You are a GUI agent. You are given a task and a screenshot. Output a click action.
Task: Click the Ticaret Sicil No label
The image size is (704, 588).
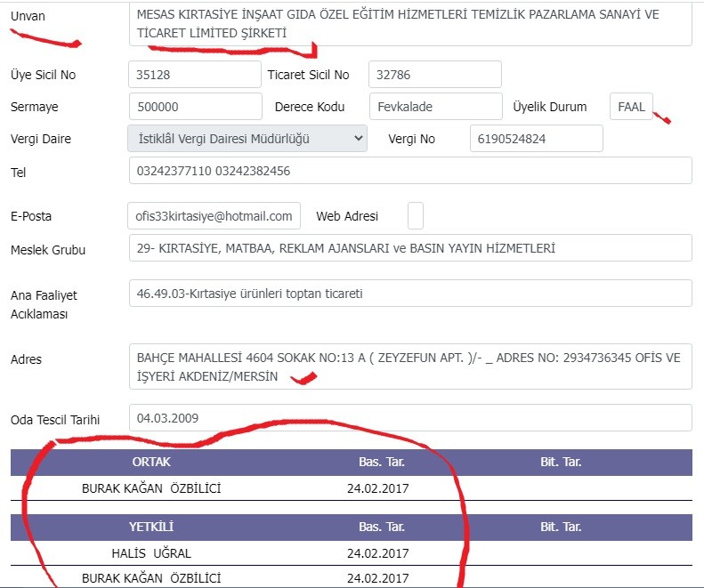pos(309,75)
